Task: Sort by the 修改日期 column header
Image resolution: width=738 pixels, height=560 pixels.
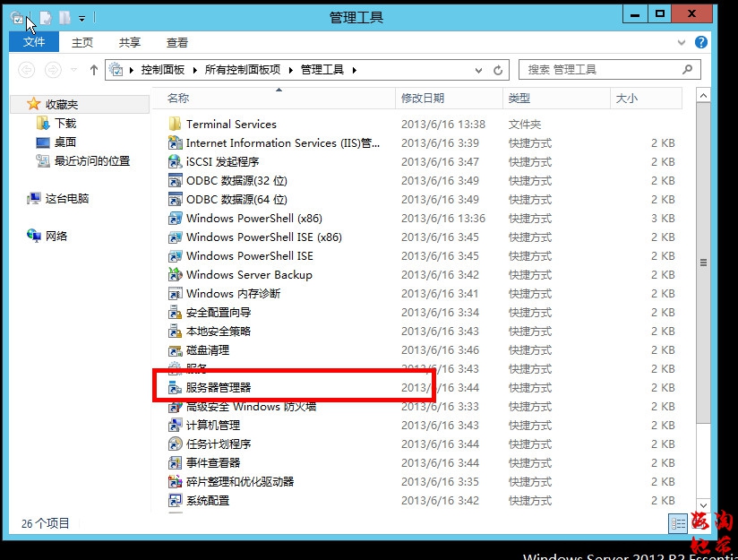Action: point(449,98)
